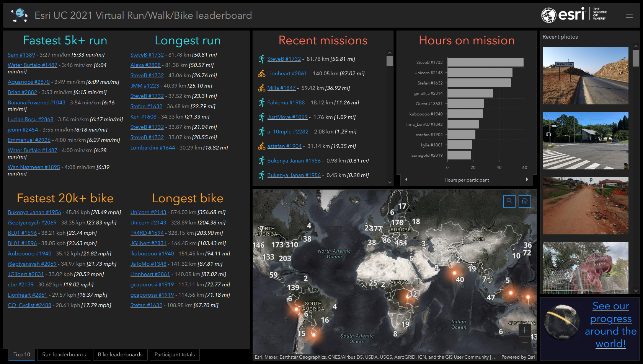
Task: Open JMM #1223 in Longest run list
Action: pos(145,86)
